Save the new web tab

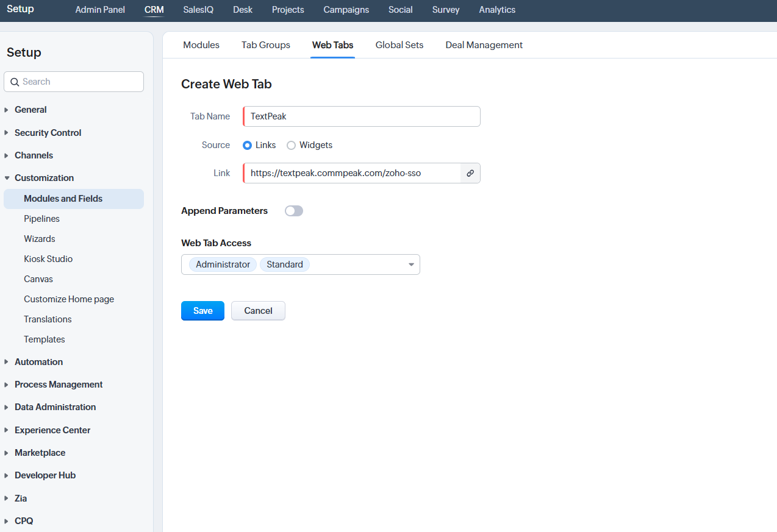click(x=202, y=311)
